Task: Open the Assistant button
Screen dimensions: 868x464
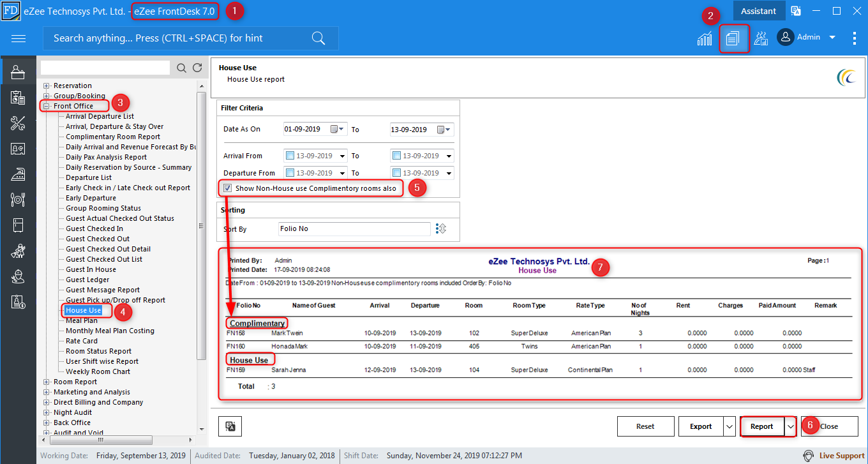Action: pos(758,11)
